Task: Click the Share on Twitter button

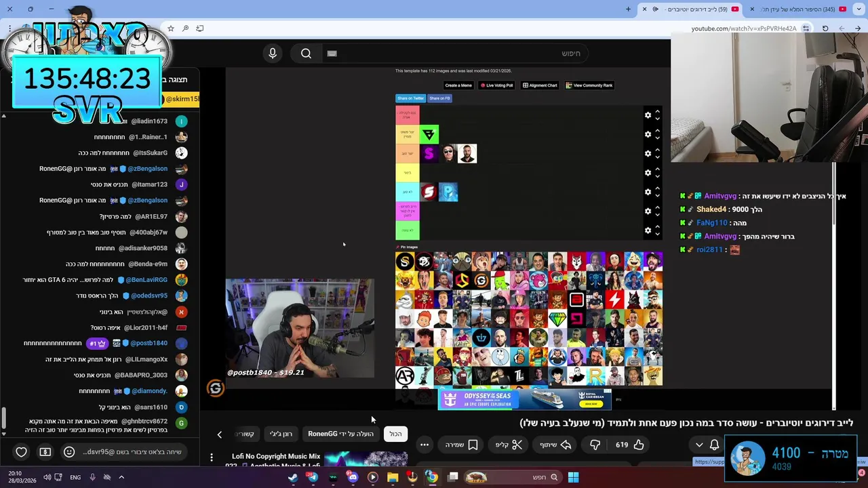Action: pyautogui.click(x=411, y=98)
